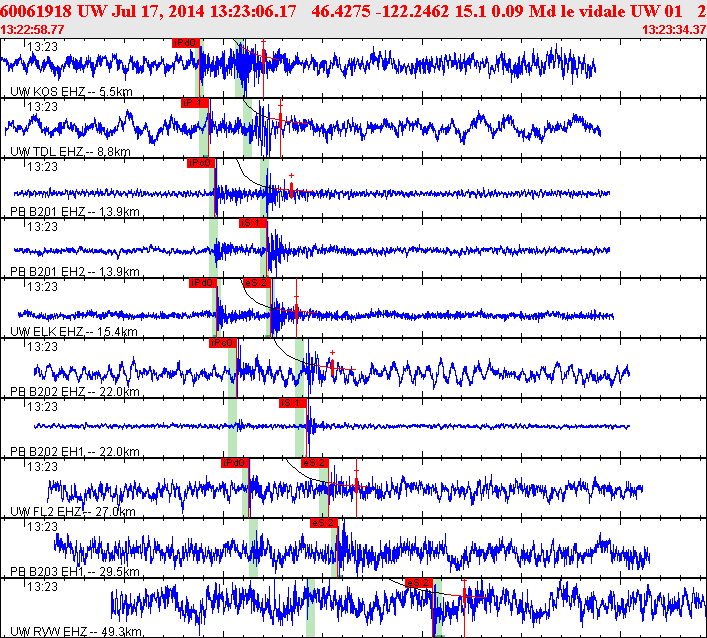This screenshot has width=707, height=638.
Task: Select the iPd0 pick flag on KOS trace
Action: pyautogui.click(x=186, y=43)
